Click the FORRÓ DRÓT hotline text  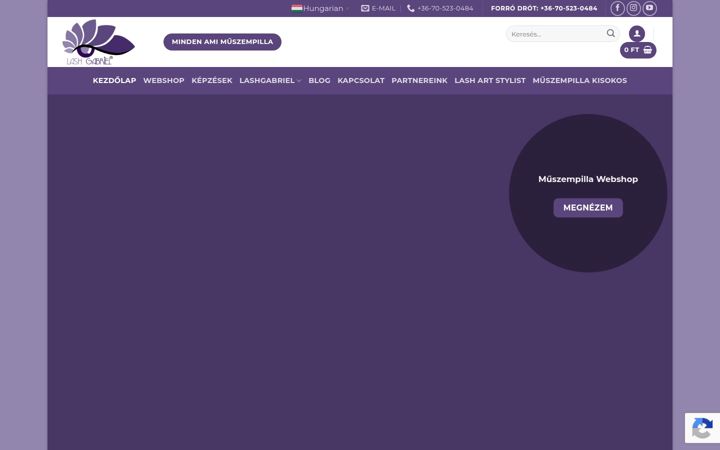tap(544, 8)
